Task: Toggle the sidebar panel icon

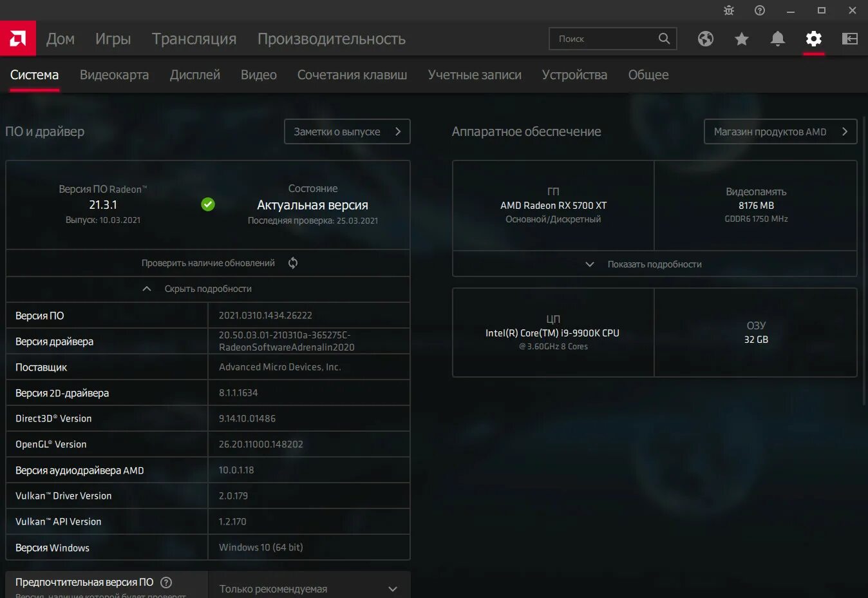Action: (x=850, y=39)
